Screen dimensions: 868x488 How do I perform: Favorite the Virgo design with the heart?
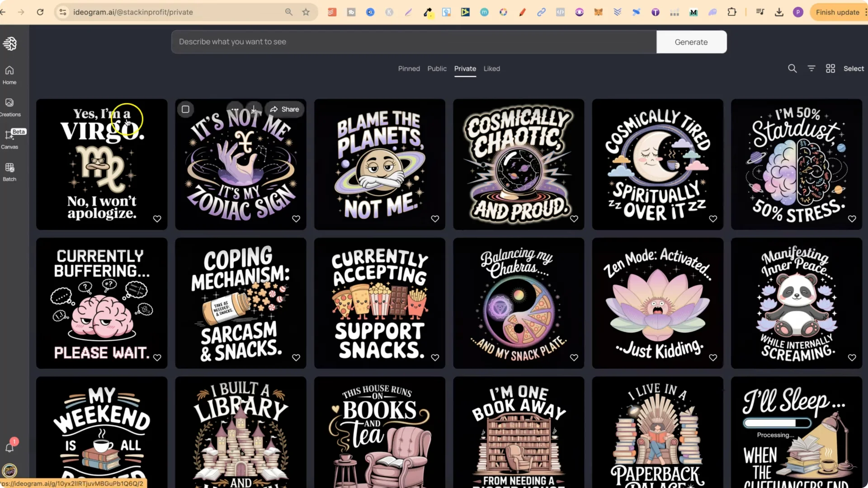[x=157, y=219]
